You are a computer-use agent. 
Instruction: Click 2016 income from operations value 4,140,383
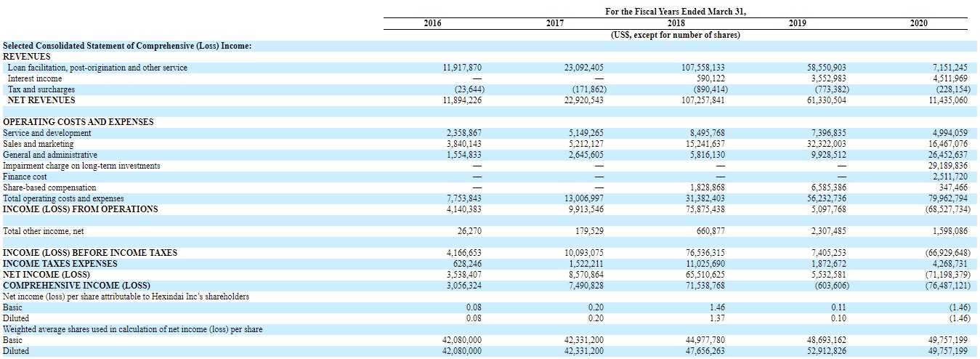pyautogui.click(x=462, y=209)
